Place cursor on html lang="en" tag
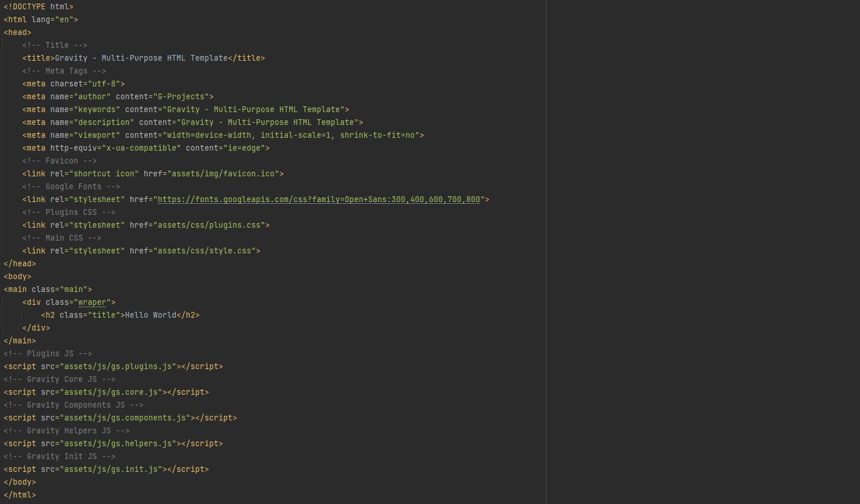This screenshot has height=504, width=860. tap(41, 20)
